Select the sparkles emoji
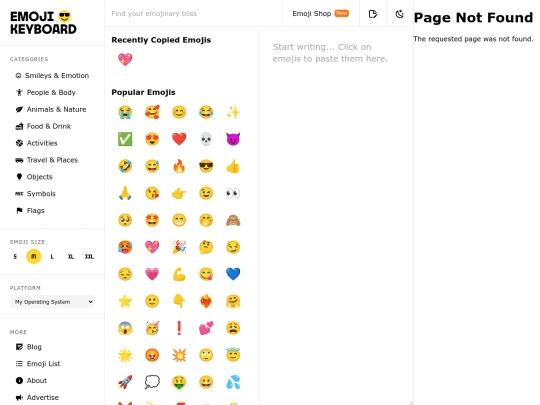The image size is (540, 405). coord(233,112)
